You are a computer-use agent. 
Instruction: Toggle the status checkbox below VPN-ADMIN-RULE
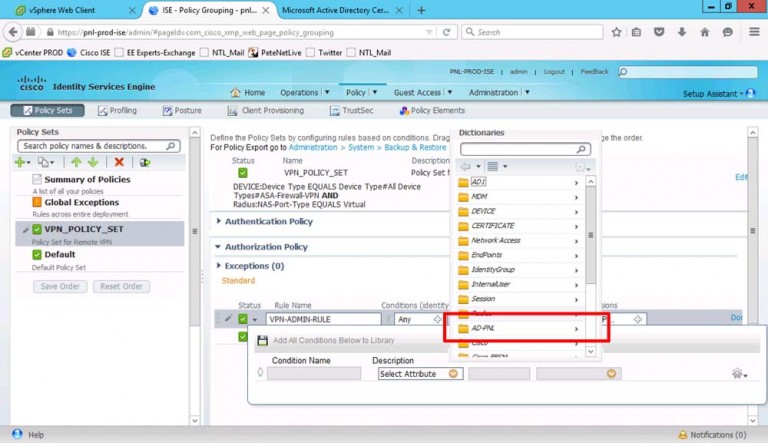242,337
